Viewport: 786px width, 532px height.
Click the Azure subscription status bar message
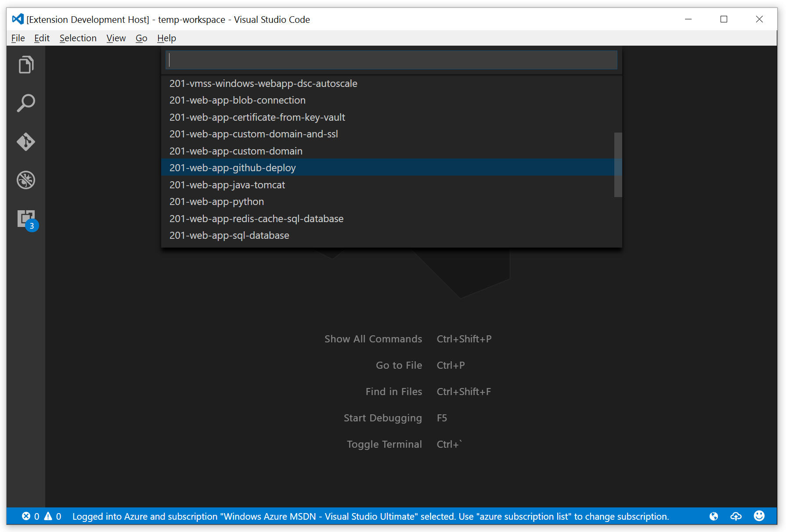click(x=371, y=516)
